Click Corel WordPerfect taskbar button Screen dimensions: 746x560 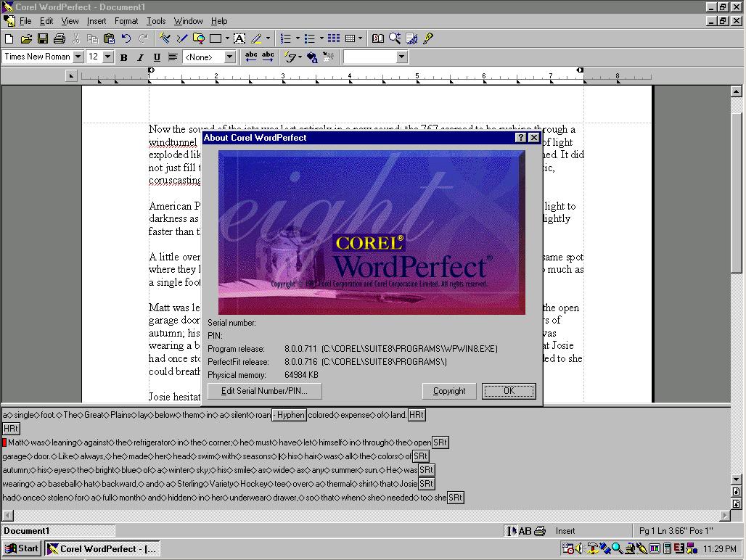pos(102,548)
